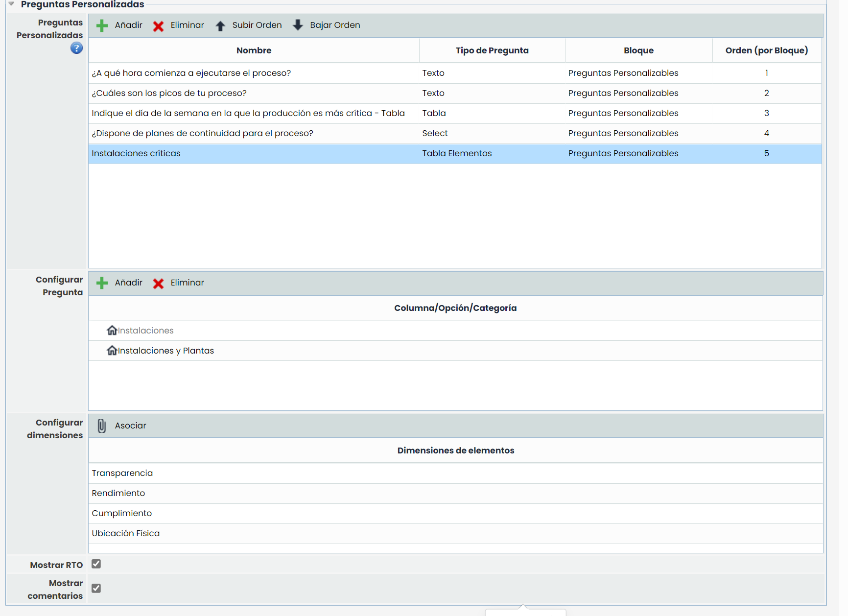Select the Ubicación Física dimension row
This screenshot has height=616, width=848.
coord(126,533)
